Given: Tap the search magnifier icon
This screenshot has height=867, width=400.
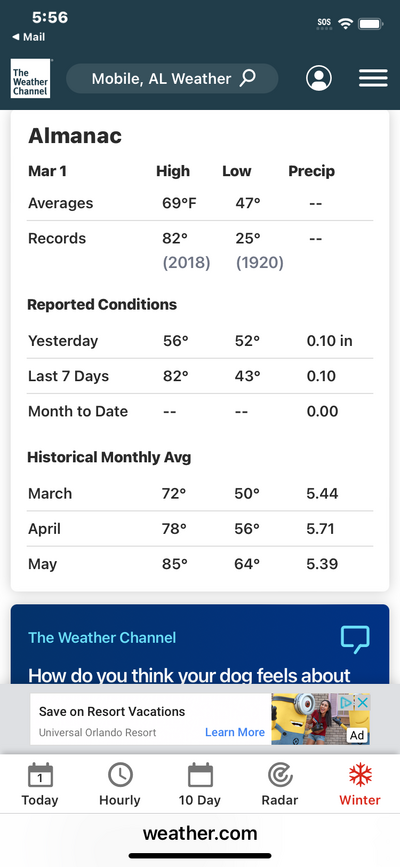Looking at the screenshot, I should tap(247, 78).
